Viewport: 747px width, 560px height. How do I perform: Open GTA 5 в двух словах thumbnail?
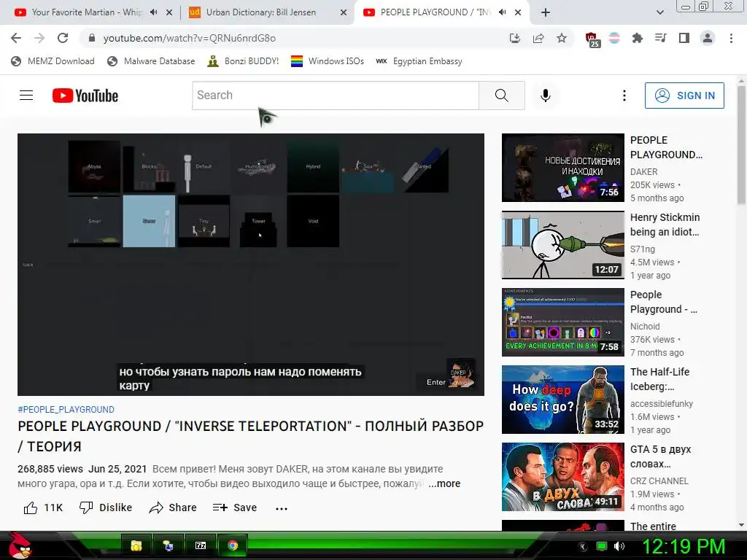point(562,477)
